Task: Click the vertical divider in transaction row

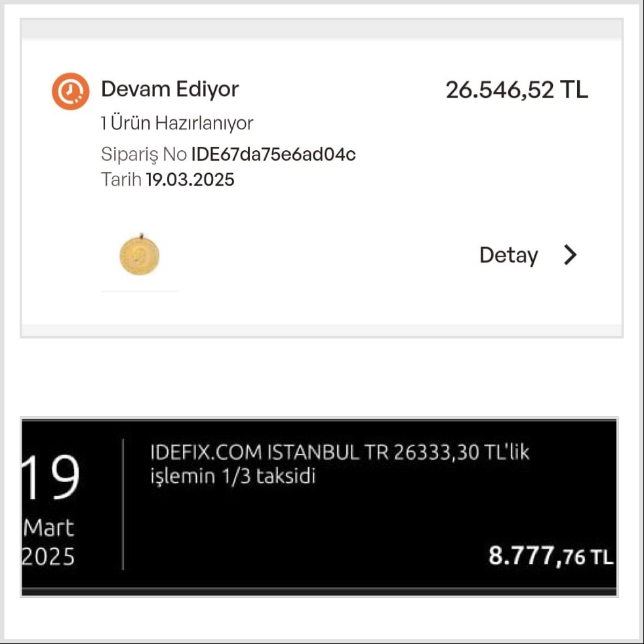Action: pyautogui.click(x=123, y=504)
